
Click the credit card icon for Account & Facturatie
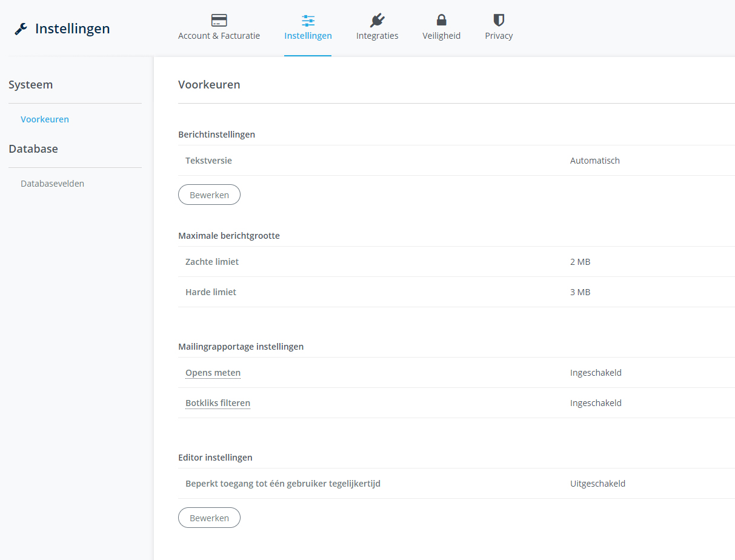click(x=219, y=21)
